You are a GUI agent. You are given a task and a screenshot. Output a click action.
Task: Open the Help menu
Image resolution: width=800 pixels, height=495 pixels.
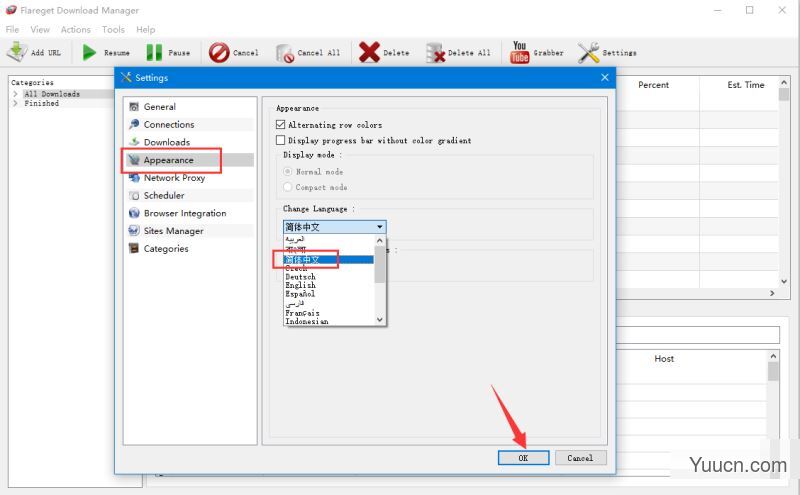click(x=145, y=30)
